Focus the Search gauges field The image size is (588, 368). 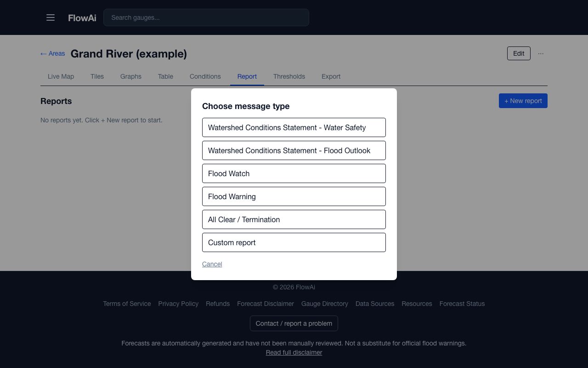tap(206, 17)
